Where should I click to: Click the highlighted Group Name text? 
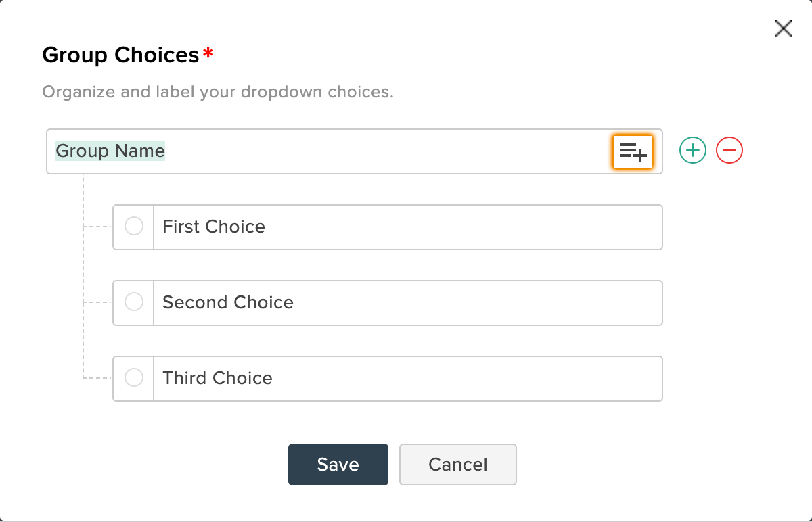(110, 151)
